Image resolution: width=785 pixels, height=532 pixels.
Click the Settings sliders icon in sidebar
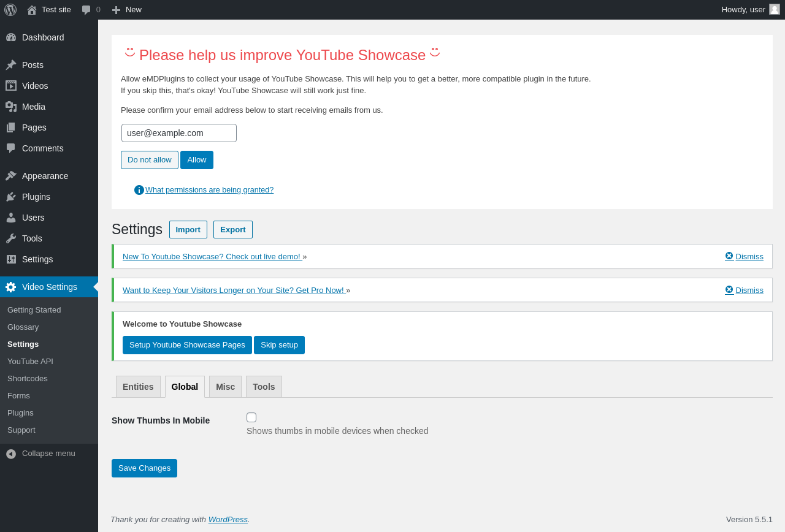coord(11,259)
